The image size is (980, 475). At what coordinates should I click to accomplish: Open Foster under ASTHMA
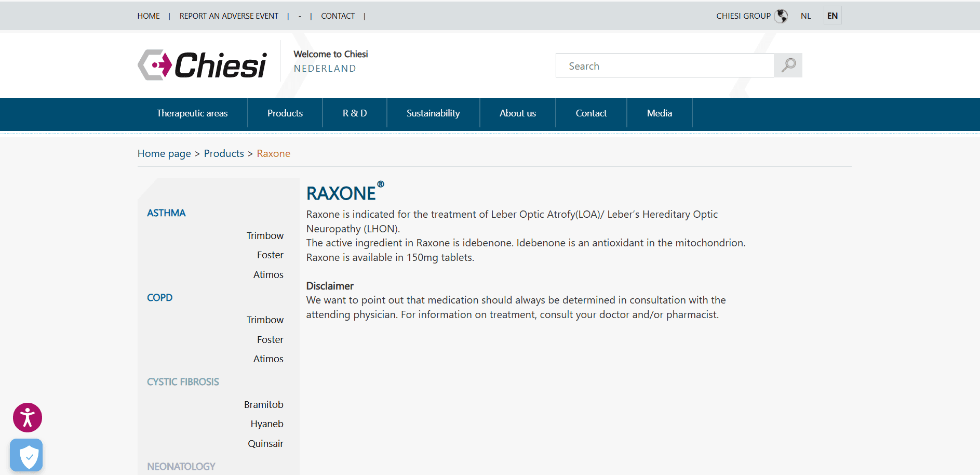tap(270, 255)
